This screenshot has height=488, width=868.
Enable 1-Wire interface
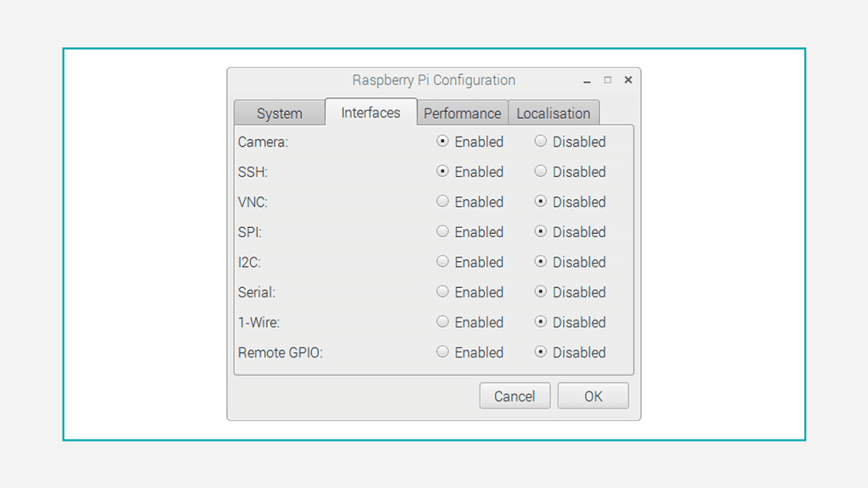coord(442,322)
